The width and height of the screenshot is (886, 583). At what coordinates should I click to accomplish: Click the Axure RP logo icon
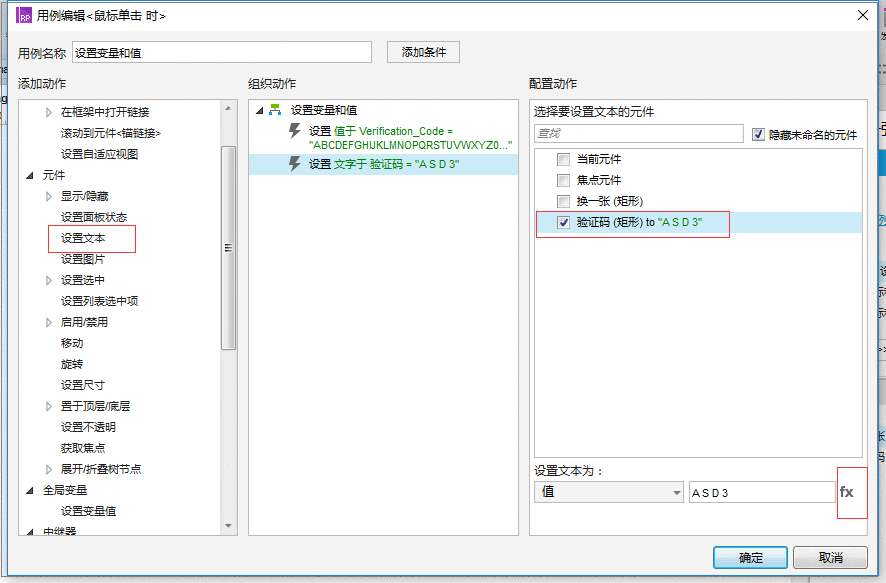(x=24, y=15)
